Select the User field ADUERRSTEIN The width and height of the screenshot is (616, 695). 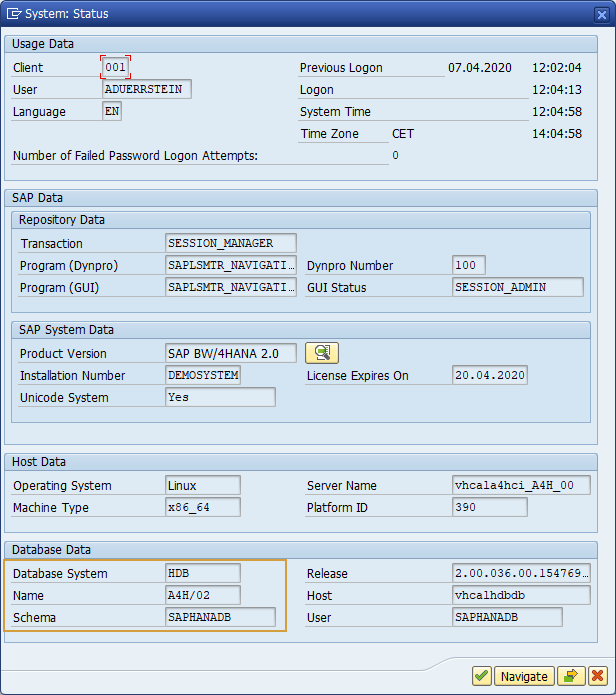click(147, 89)
